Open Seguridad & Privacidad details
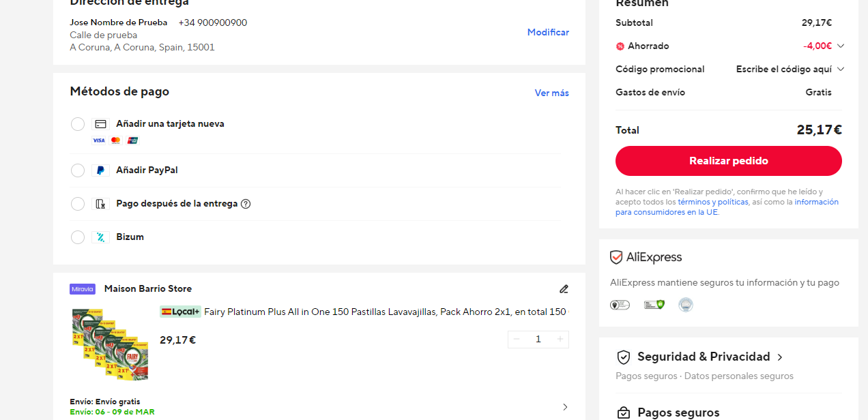The height and width of the screenshot is (420, 868). [x=699, y=357]
